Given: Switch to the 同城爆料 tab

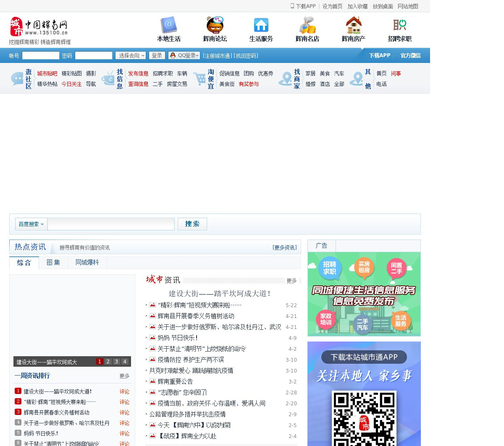Looking at the screenshot, I should 87,263.
